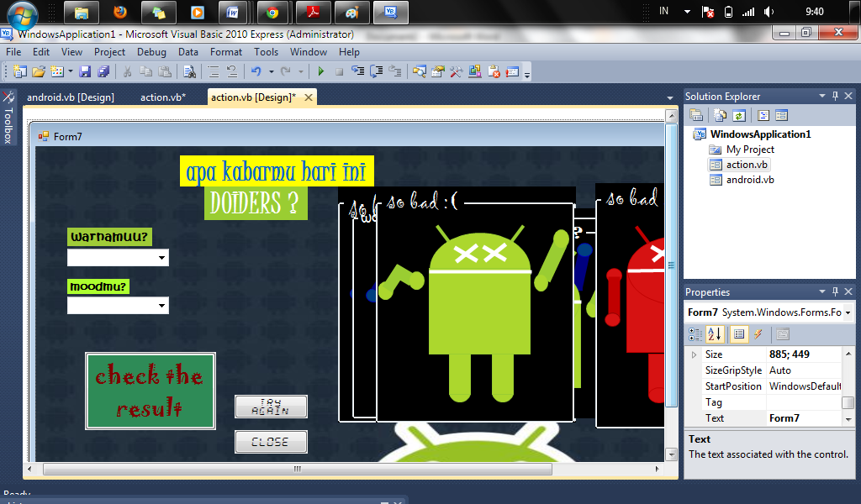Open the moodmu? combo box dropdown

[161, 306]
